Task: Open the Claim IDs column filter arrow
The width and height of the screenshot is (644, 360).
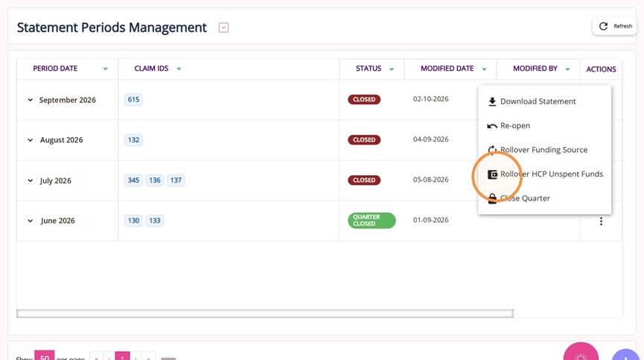Action: [x=179, y=69]
